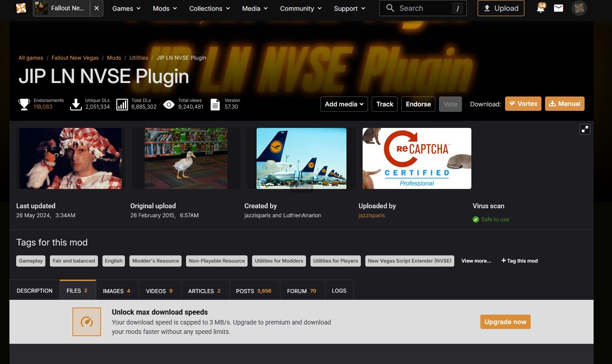The height and width of the screenshot is (364, 612).
Task: Open the Description tab
Action: tap(35, 291)
